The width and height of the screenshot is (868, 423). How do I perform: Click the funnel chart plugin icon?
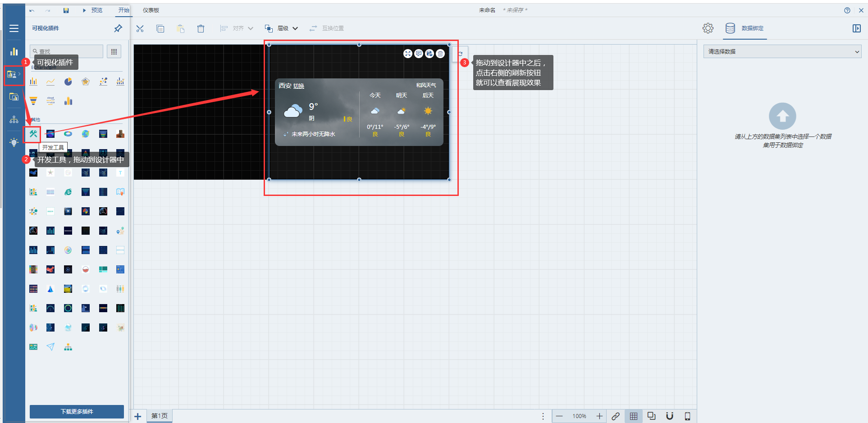point(33,101)
